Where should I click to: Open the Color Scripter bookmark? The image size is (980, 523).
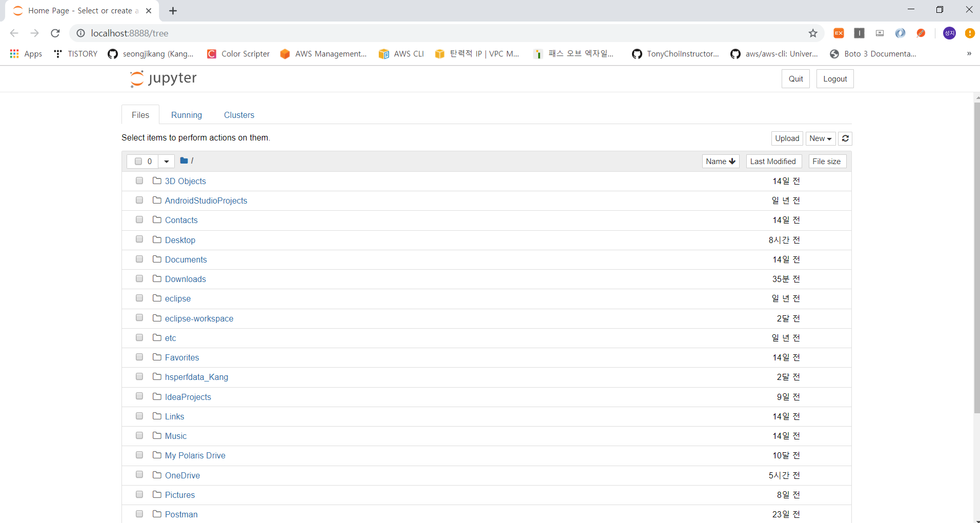point(238,54)
